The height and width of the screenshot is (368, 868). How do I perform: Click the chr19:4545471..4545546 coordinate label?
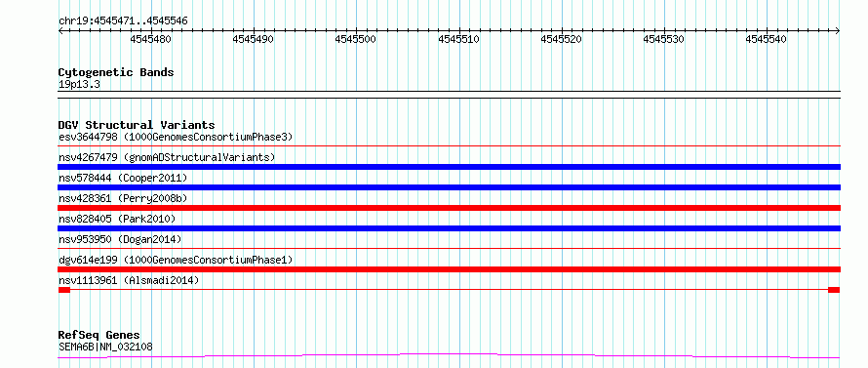point(123,21)
